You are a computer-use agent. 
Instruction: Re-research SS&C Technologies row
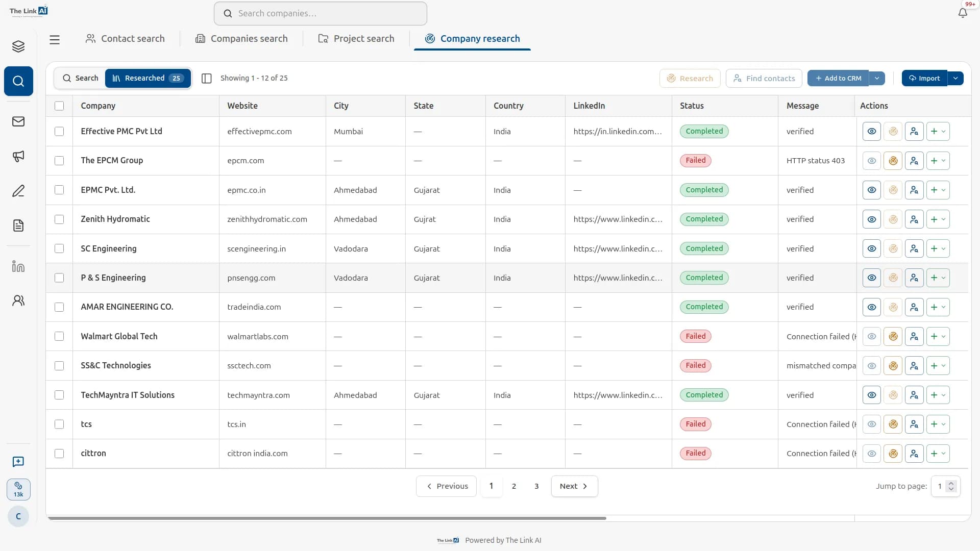(x=893, y=366)
